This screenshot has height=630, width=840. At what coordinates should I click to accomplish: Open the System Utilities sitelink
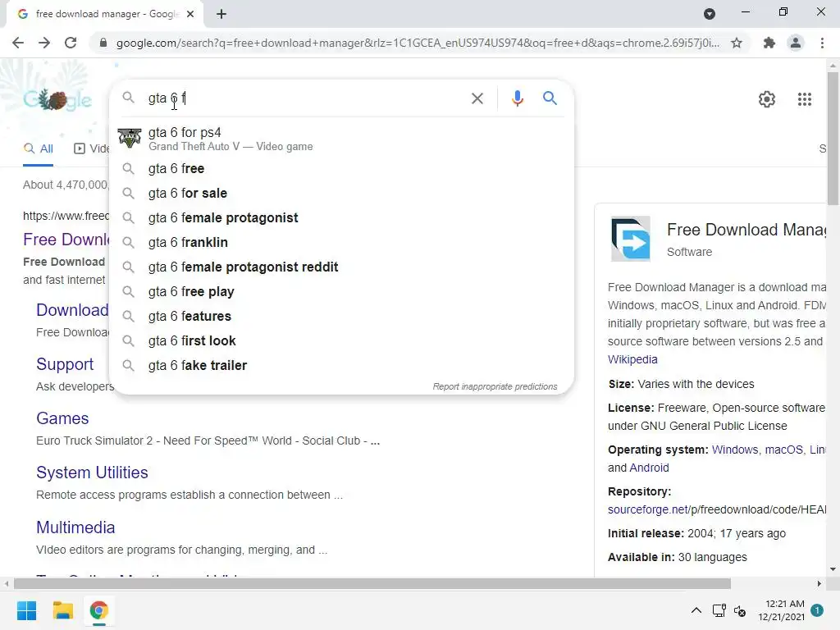click(x=92, y=472)
